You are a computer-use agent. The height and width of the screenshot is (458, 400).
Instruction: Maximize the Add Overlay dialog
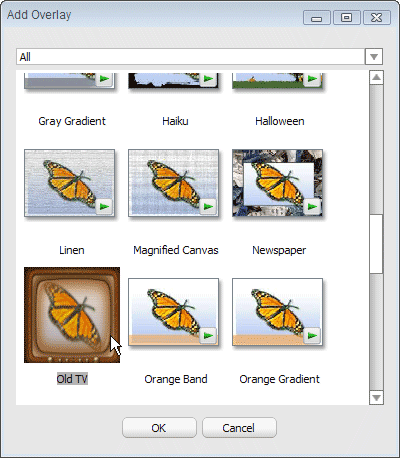point(346,18)
